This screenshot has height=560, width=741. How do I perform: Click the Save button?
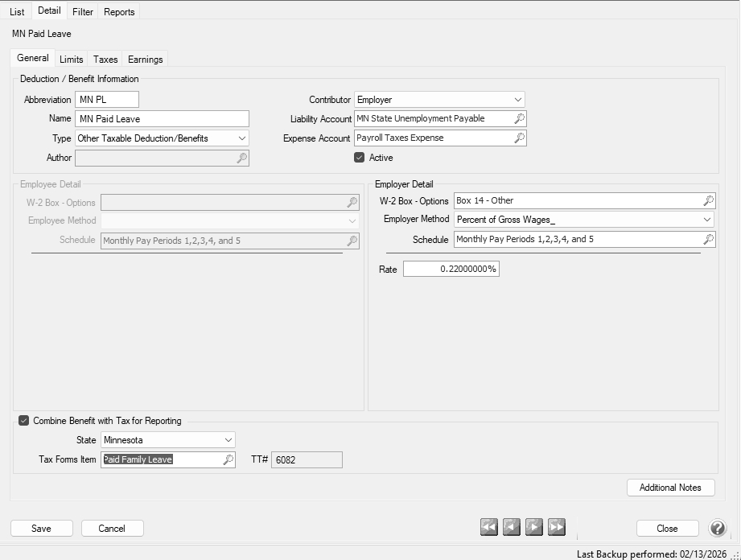41,529
